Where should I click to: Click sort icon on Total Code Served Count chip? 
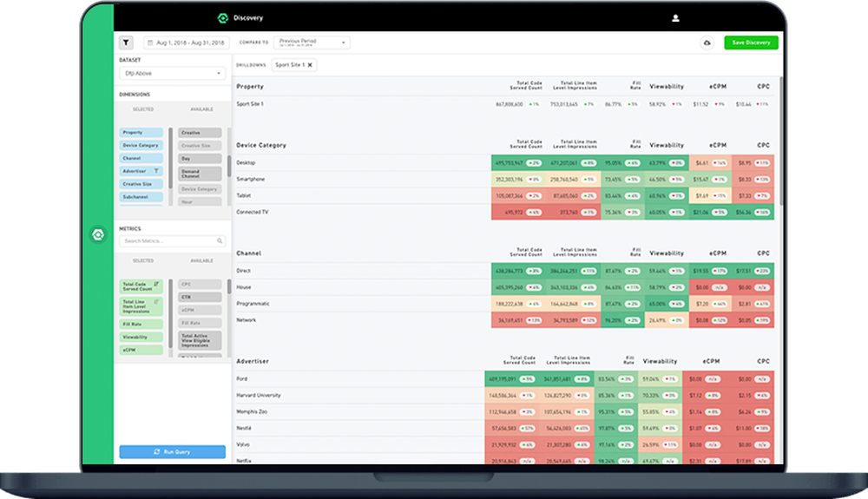pyautogui.click(x=156, y=284)
